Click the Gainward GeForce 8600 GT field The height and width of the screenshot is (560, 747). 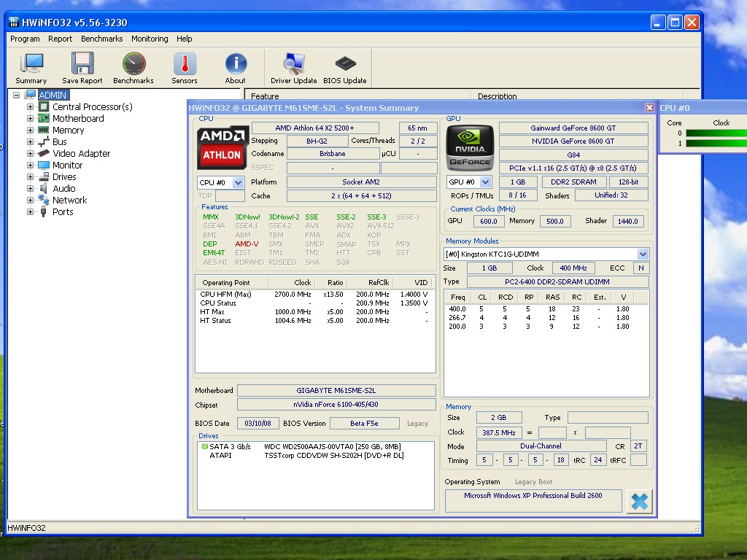pos(573,128)
